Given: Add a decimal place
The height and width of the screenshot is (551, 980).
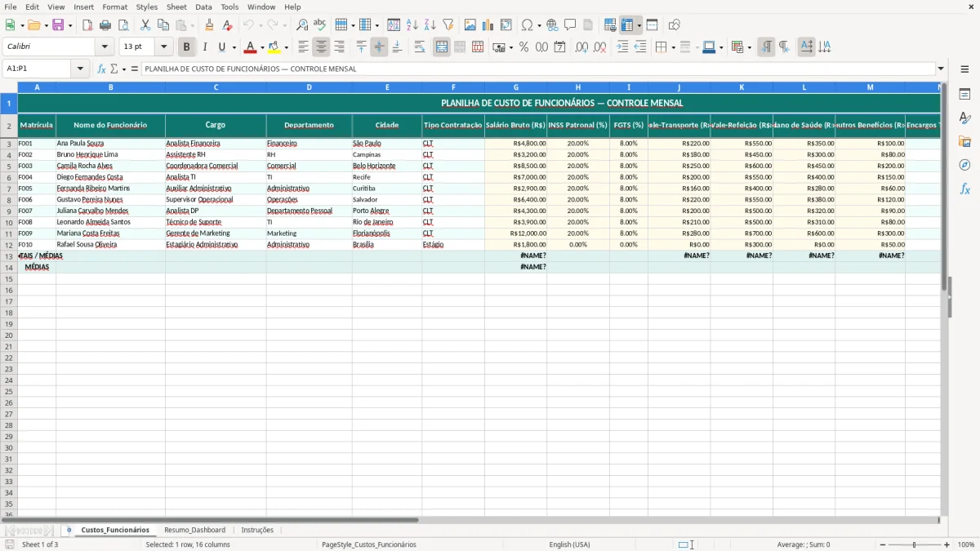Looking at the screenshot, I should pos(581,47).
